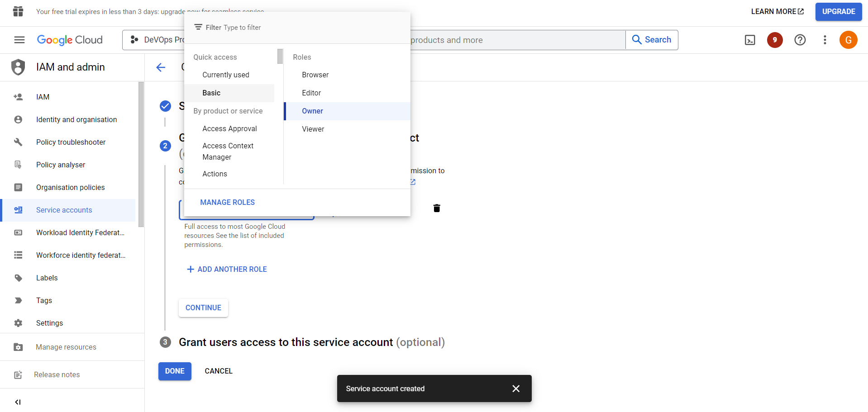Image resolution: width=868 pixels, height=412 pixels.
Task: Open the Cloud Shell terminal icon
Action: (x=750, y=40)
